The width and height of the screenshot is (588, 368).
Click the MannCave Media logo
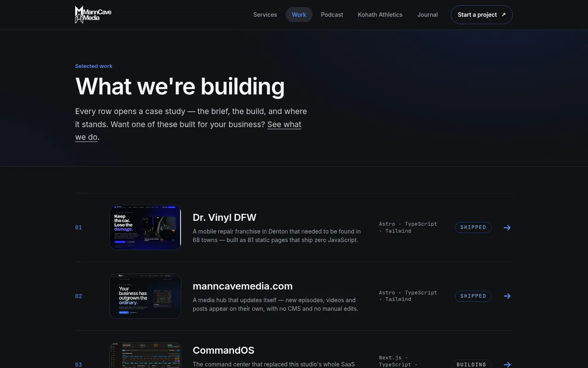pyautogui.click(x=93, y=15)
